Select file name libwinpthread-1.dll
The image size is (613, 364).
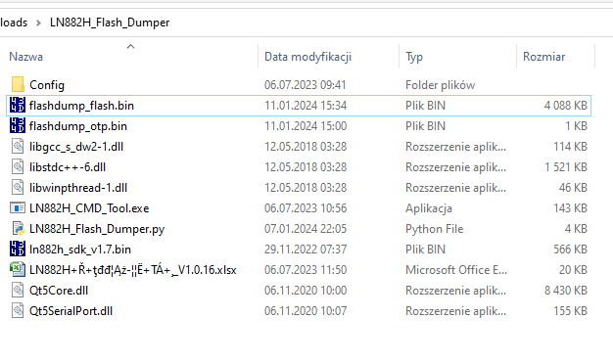point(78,188)
